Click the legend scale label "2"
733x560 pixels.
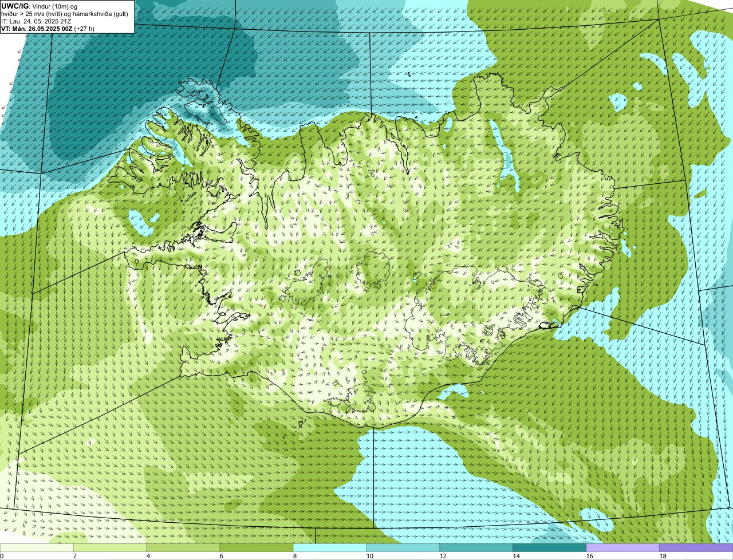(x=75, y=556)
